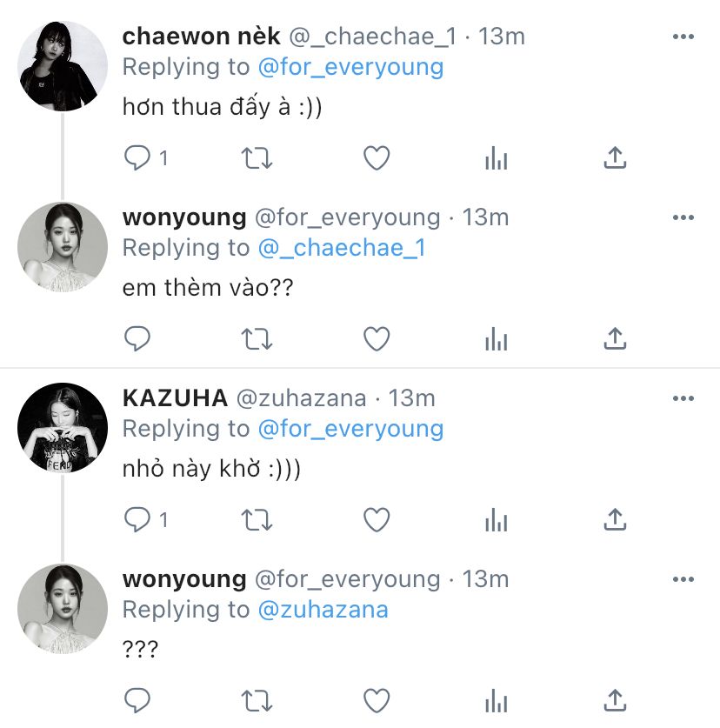The image size is (720, 728).
Task: Open @for_everyoung link in chaewon's reply
Action: [x=350, y=67]
